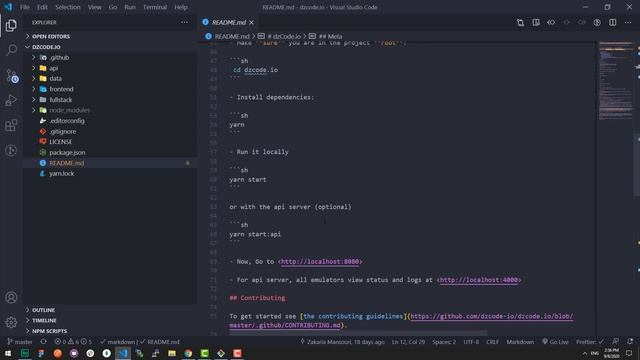This screenshot has width=640, height=360.
Task: Change the CRLF end-of-line setting
Action: point(492,342)
